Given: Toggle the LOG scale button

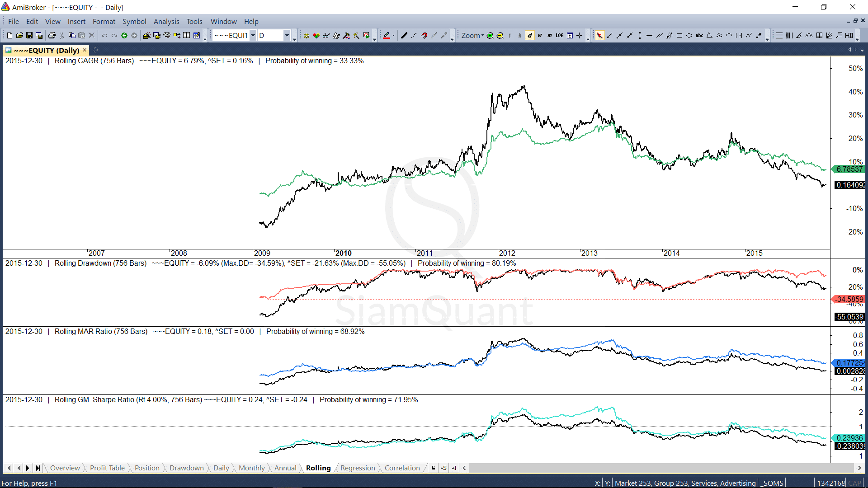Looking at the screenshot, I should click(559, 35).
